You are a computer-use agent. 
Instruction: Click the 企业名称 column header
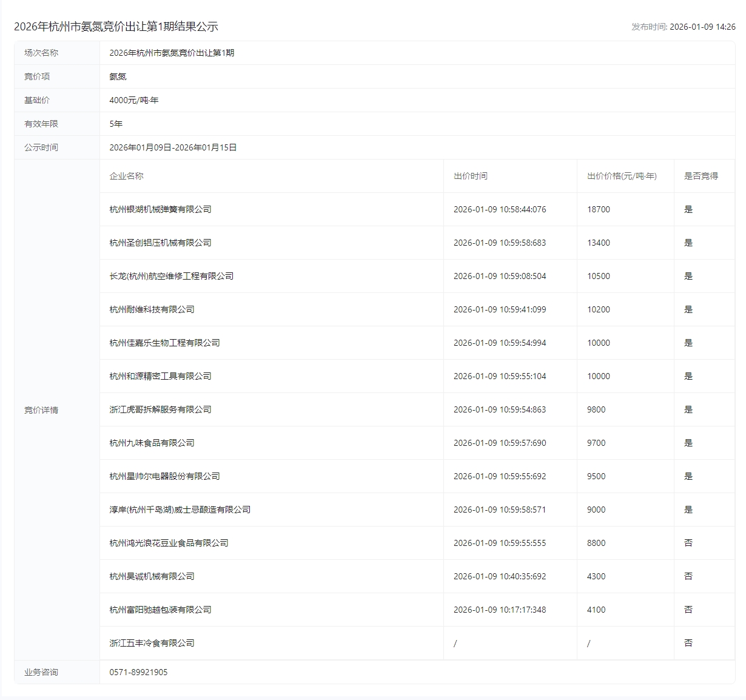tap(126, 176)
